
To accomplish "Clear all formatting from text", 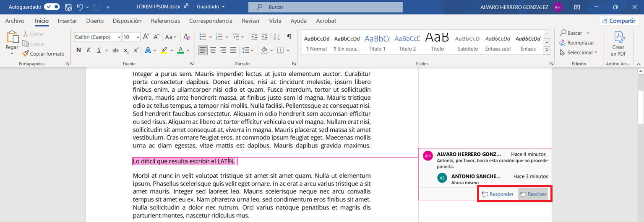I will [x=187, y=37].
